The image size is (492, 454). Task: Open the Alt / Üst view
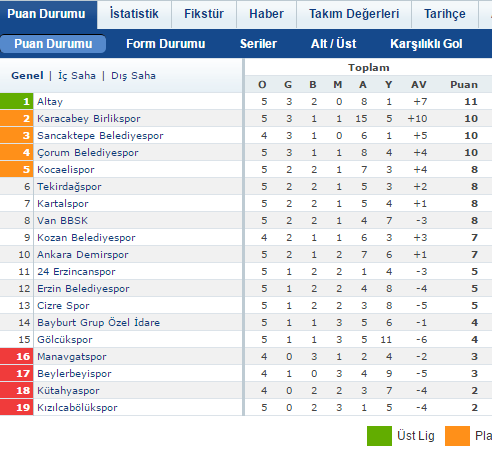(x=333, y=44)
